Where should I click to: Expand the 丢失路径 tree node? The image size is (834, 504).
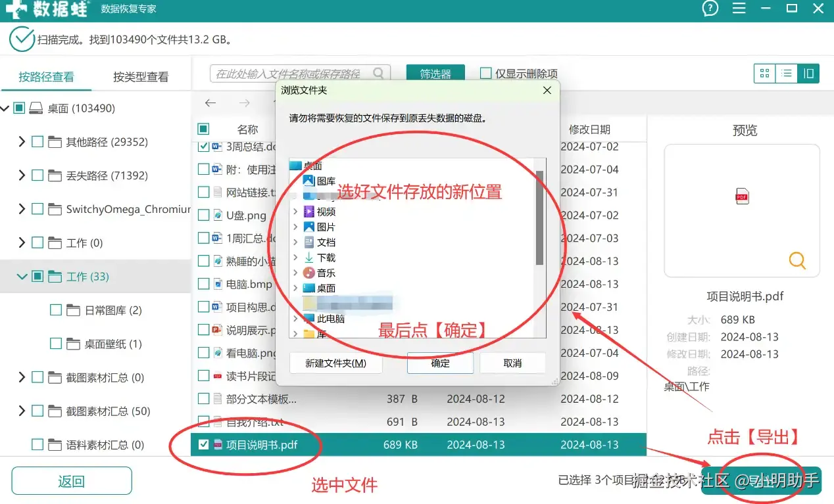click(x=22, y=175)
